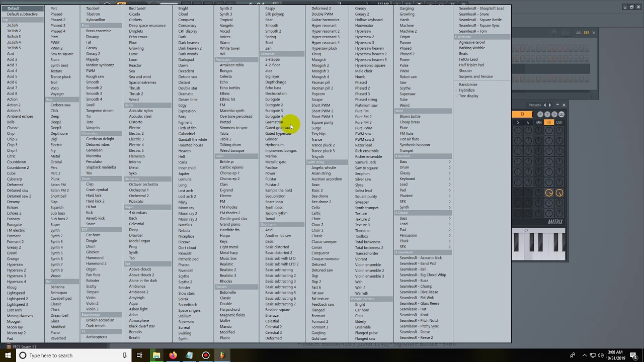The width and height of the screenshot is (644, 362).
Task: Click the plugin connector icon beside help
Action: pyautogui.click(x=554, y=114)
